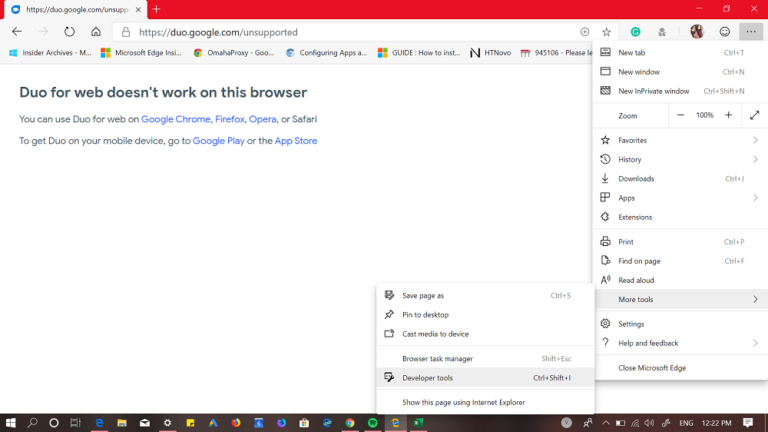Open HTNovo bookmark
Image resolution: width=768 pixels, height=432 pixels.
490,52
